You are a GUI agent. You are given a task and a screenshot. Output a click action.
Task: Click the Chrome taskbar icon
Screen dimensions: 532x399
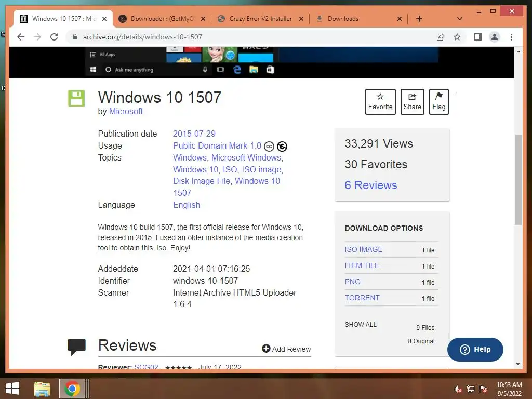[x=72, y=389]
